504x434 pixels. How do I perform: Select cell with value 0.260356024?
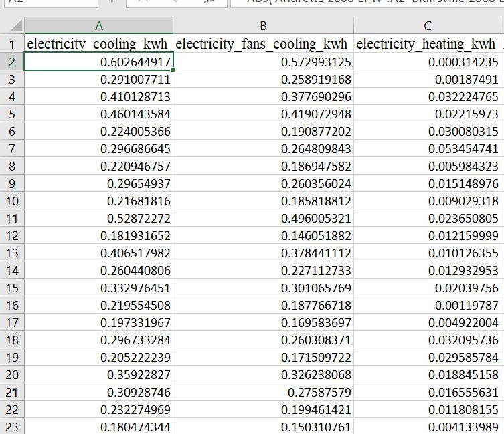tap(263, 184)
